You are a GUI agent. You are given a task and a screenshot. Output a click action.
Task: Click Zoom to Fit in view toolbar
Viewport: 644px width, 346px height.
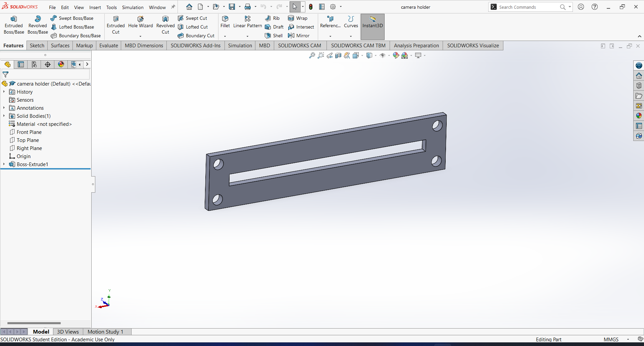click(x=312, y=55)
